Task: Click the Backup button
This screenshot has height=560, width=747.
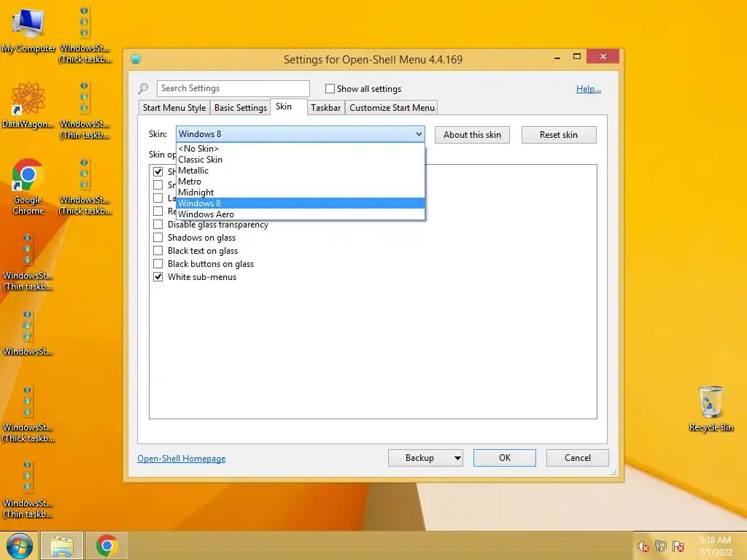Action: pos(419,458)
